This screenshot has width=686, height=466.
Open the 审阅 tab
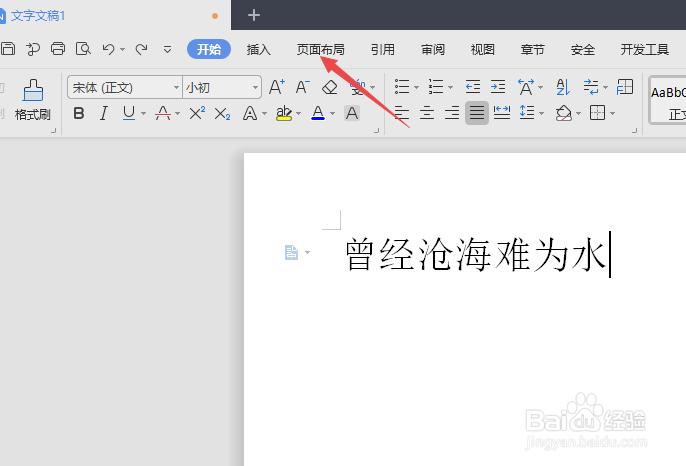click(x=433, y=49)
